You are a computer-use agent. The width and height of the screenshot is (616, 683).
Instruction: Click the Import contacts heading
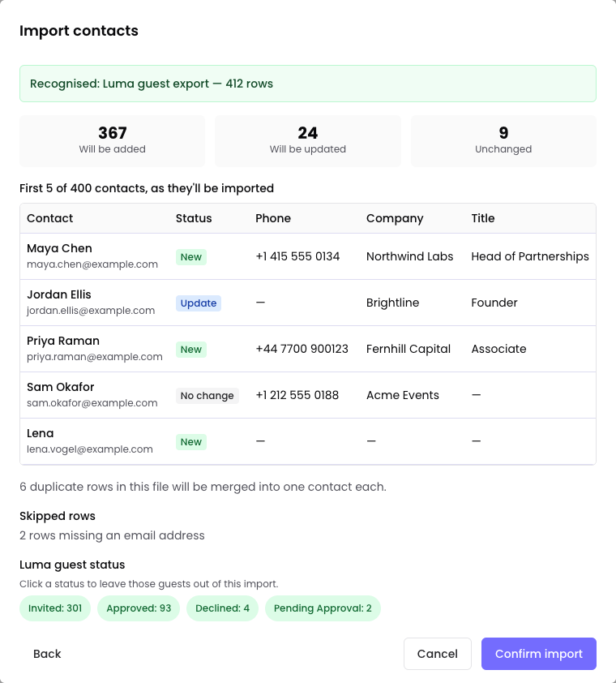coord(79,31)
